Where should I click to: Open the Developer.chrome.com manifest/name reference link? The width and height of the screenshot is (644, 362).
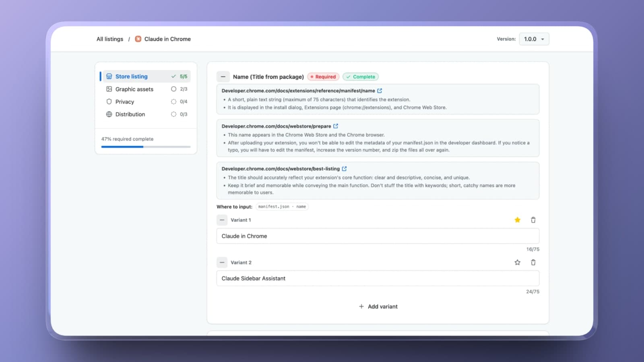[x=298, y=91]
